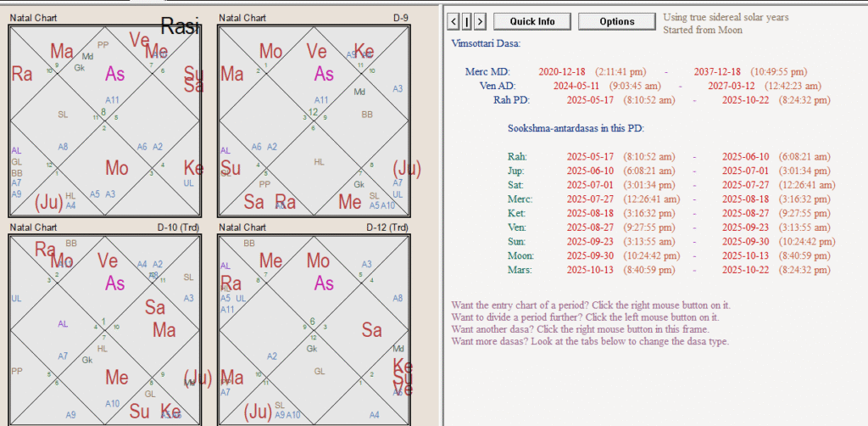Click Mo in the D-12 chart

tap(319, 261)
